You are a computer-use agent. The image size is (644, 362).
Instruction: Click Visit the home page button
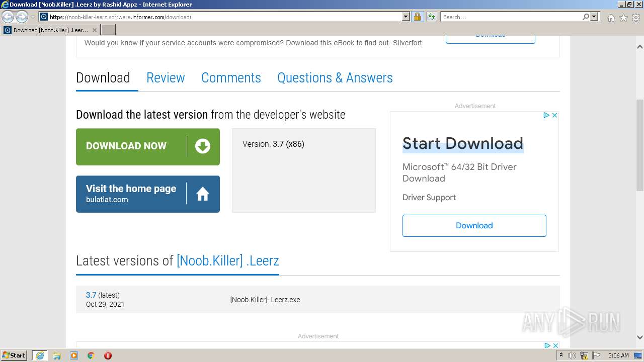tap(148, 194)
